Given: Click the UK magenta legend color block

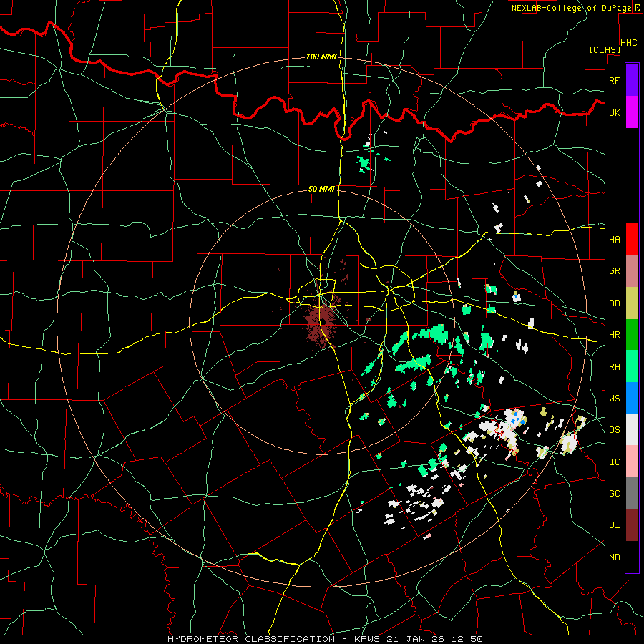Looking at the screenshot, I should tap(632, 112).
